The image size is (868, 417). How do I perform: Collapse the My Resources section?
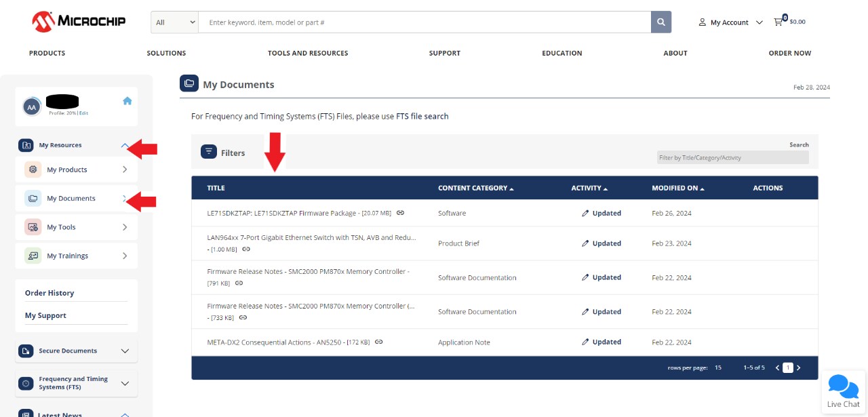(x=124, y=145)
